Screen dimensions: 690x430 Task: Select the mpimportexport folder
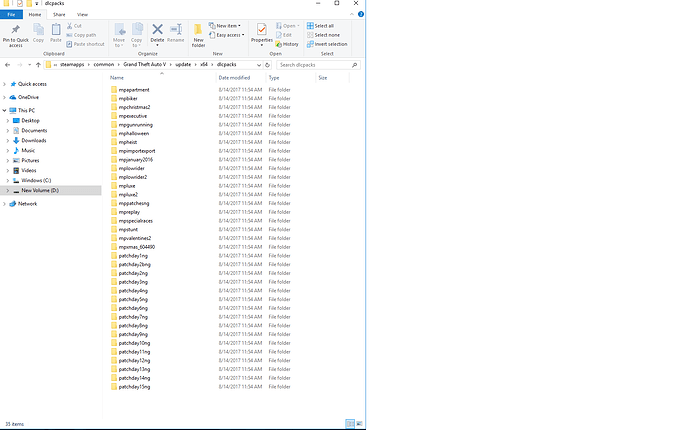pos(137,151)
